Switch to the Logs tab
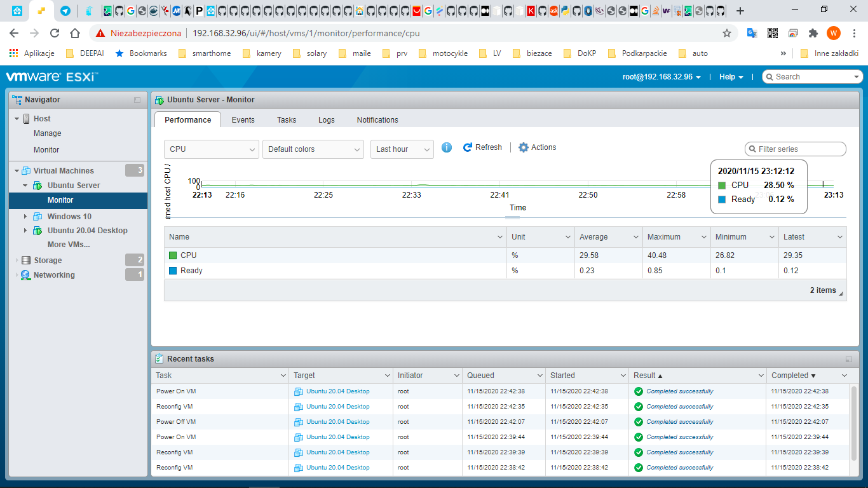Screen dimensions: 868x488 tap(327, 119)
